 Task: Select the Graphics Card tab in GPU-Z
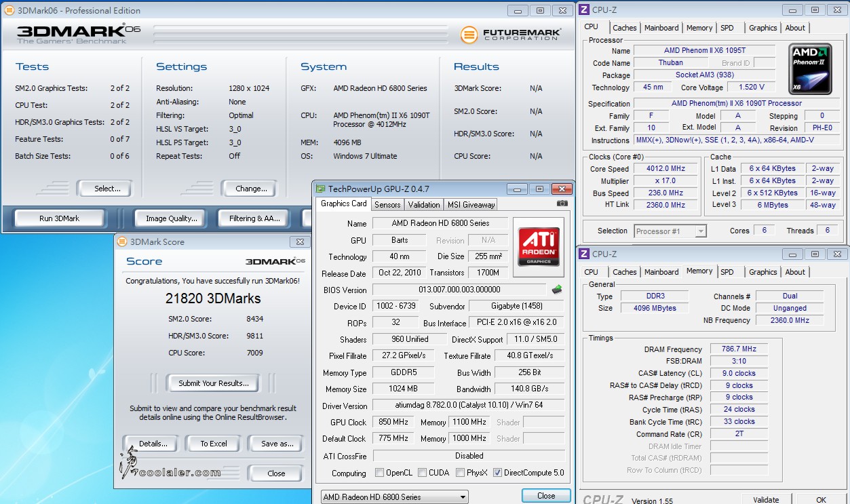coord(343,203)
